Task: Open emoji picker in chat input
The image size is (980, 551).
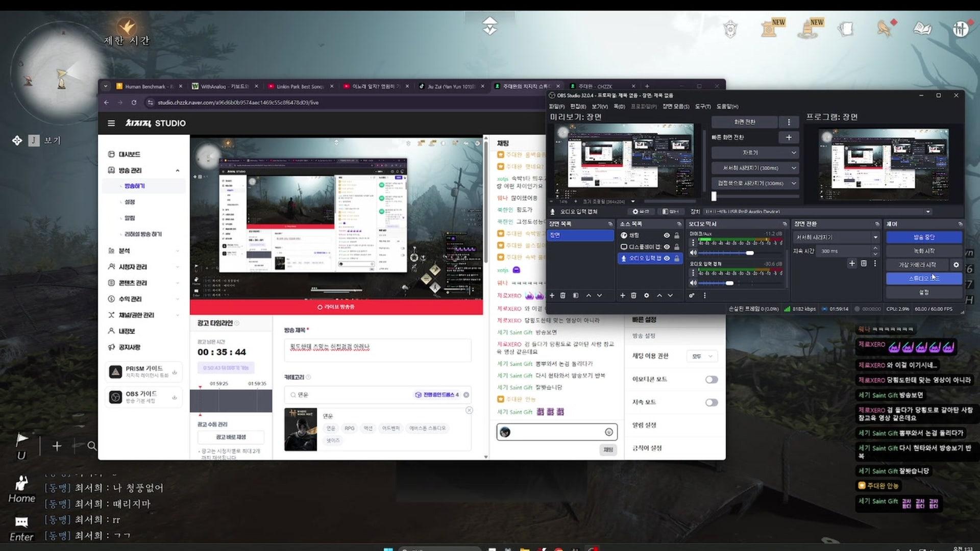Action: 609,432
